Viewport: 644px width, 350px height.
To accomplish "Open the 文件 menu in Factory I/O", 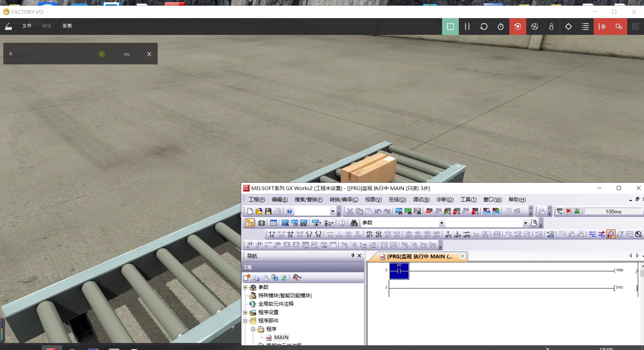I will (27, 26).
